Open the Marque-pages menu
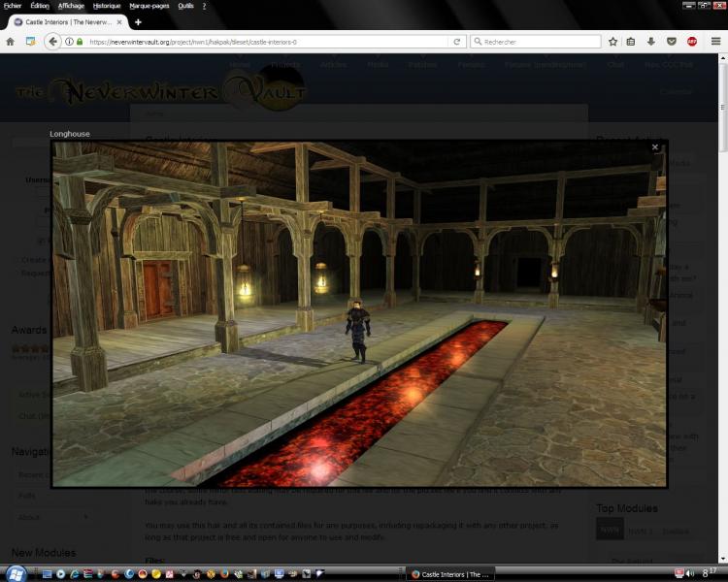This screenshot has height=582, width=728. click(x=149, y=6)
